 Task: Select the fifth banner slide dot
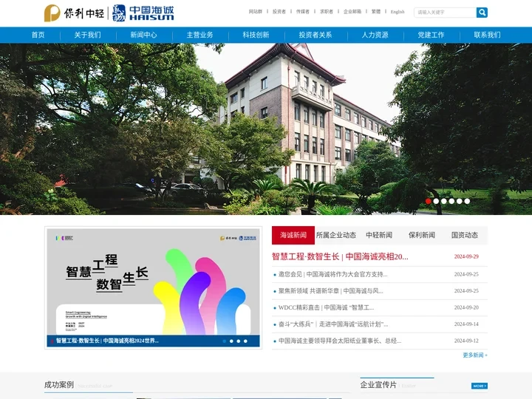pyautogui.click(x=460, y=201)
